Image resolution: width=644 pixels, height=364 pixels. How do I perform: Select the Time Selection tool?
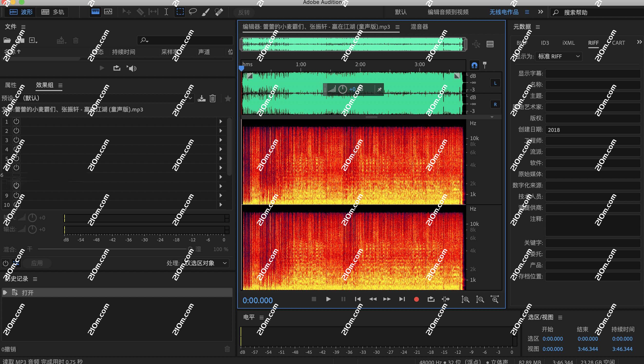[166, 12]
